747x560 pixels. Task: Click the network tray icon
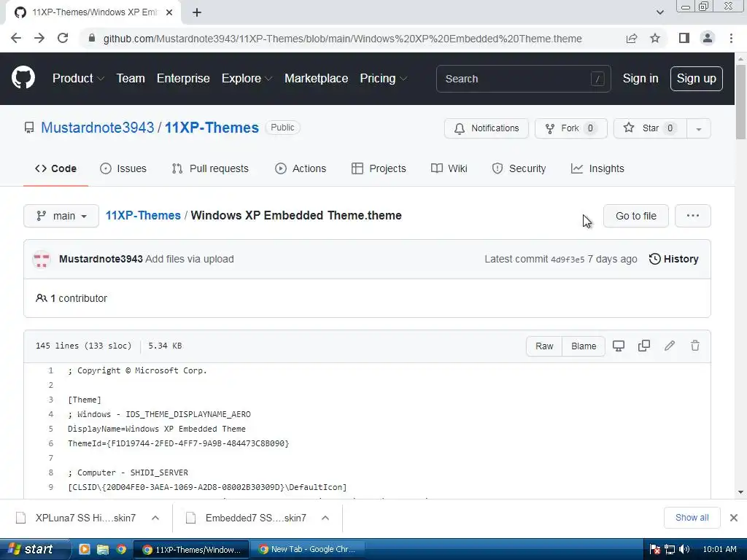[x=670, y=549]
